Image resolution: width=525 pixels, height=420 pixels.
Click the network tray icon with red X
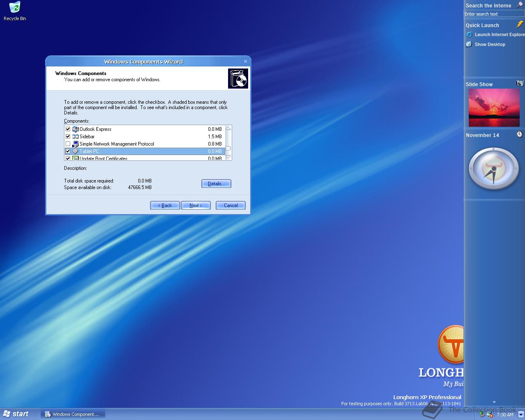[489, 415]
